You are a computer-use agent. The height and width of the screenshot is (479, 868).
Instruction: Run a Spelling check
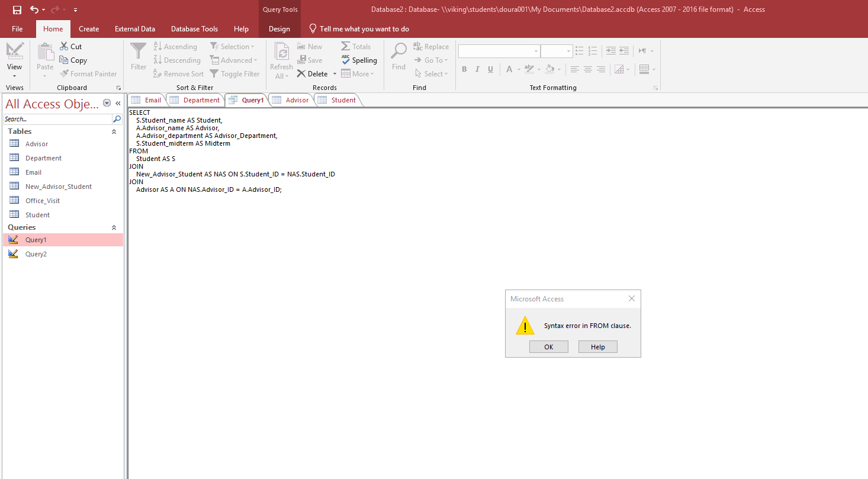click(x=359, y=60)
